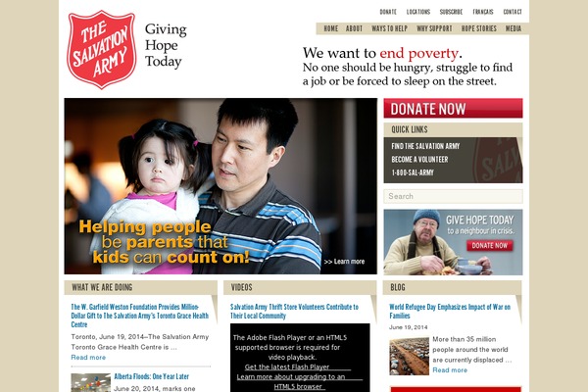Select the About menu item
Viewport: 588px width, 392px height.
[x=354, y=28]
